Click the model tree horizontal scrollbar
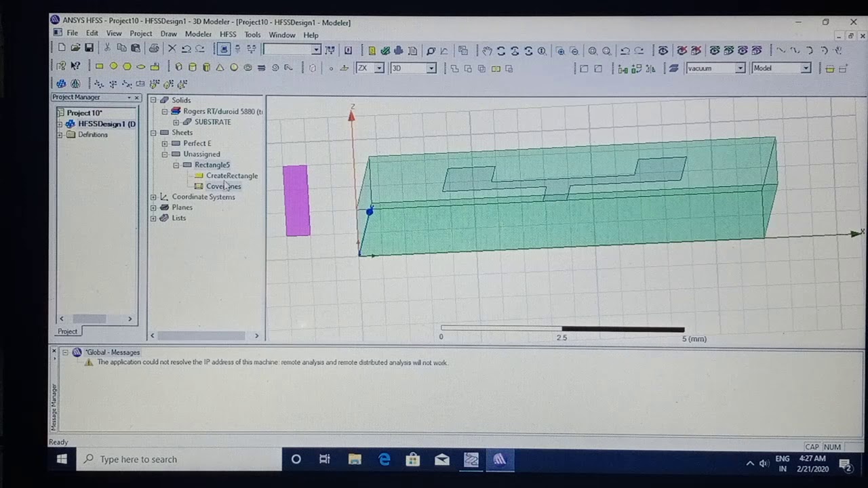 [x=204, y=335]
